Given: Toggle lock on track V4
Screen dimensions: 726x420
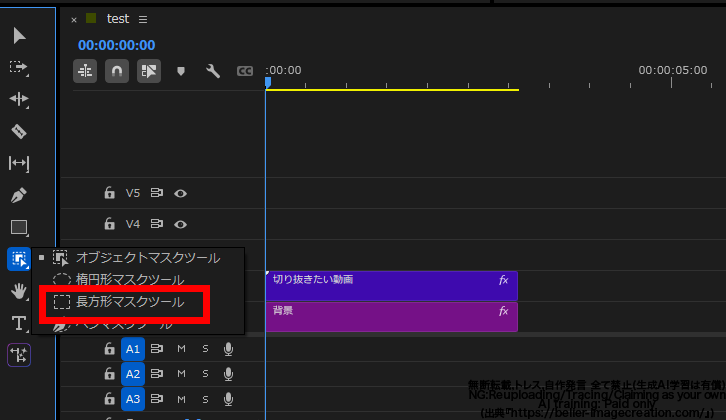Looking at the screenshot, I should (x=109, y=224).
